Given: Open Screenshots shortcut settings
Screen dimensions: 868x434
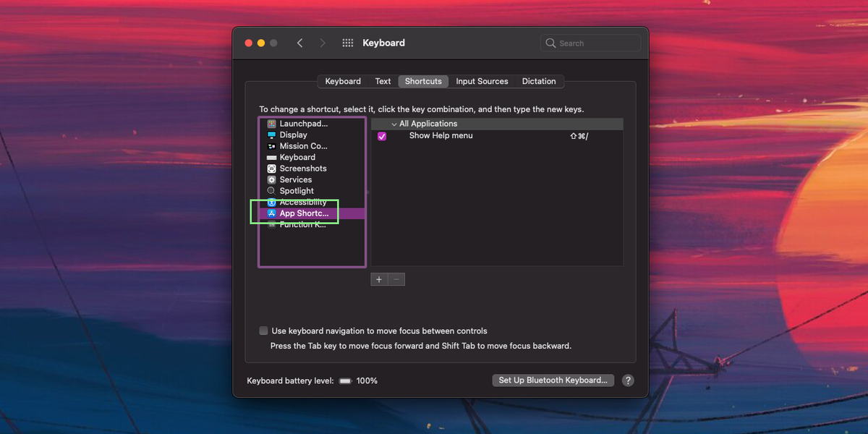Looking at the screenshot, I should (x=301, y=168).
